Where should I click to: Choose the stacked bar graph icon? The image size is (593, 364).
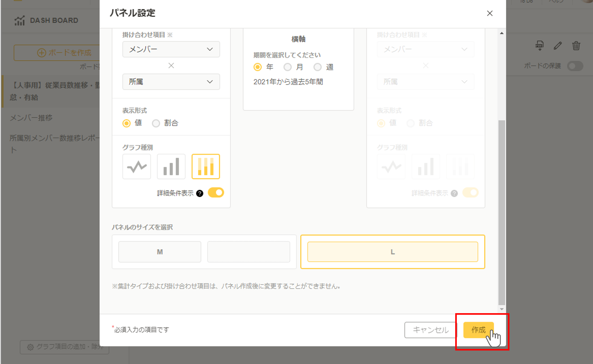[206, 167]
